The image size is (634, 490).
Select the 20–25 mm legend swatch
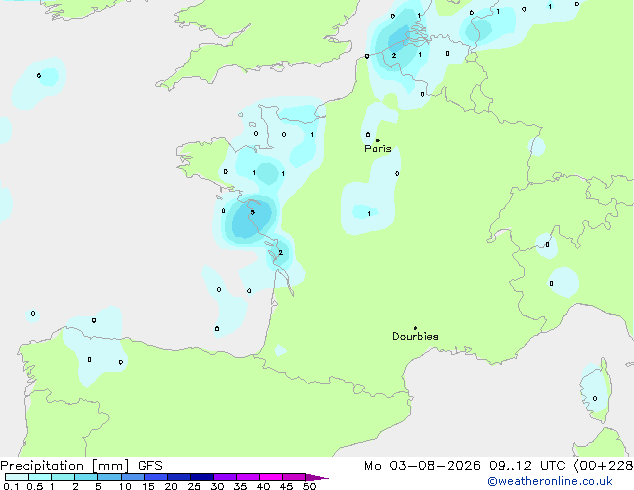179,477
